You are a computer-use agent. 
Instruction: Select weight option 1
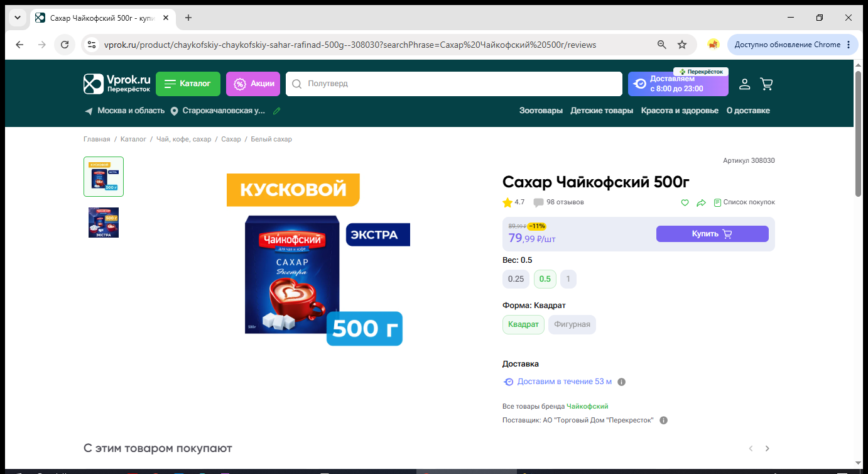point(568,279)
